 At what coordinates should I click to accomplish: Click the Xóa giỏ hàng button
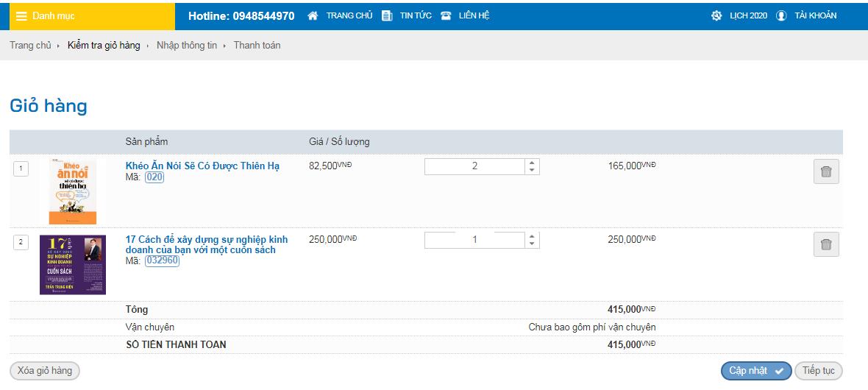45,371
